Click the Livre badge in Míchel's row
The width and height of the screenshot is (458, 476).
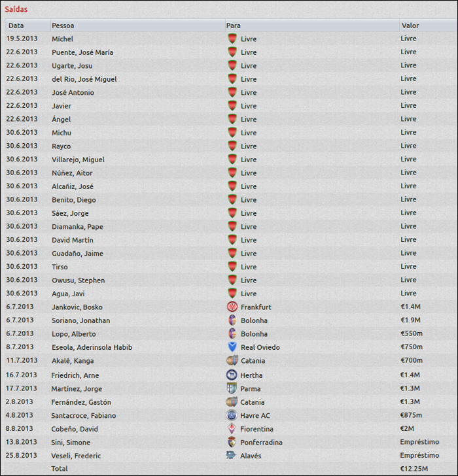[x=232, y=39]
